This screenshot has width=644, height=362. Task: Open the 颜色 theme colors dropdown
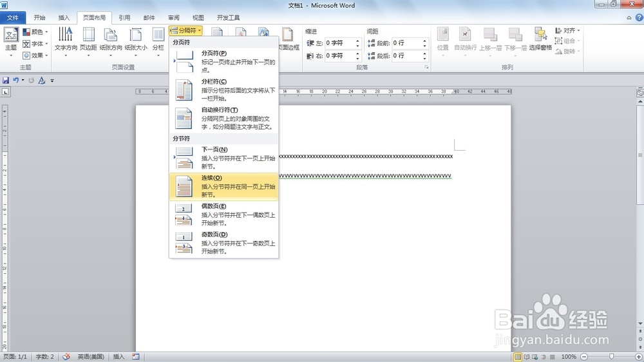35,32
